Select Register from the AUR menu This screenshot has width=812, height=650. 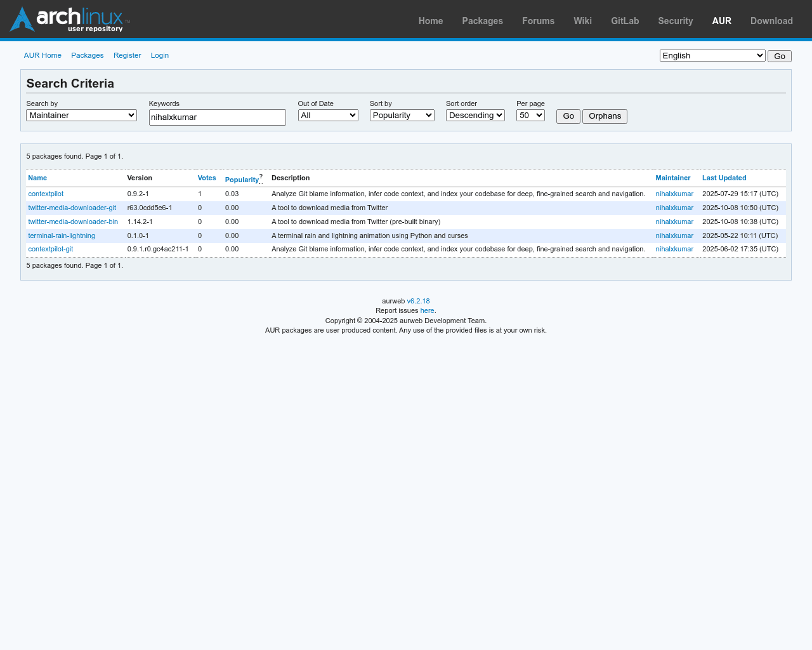(127, 55)
